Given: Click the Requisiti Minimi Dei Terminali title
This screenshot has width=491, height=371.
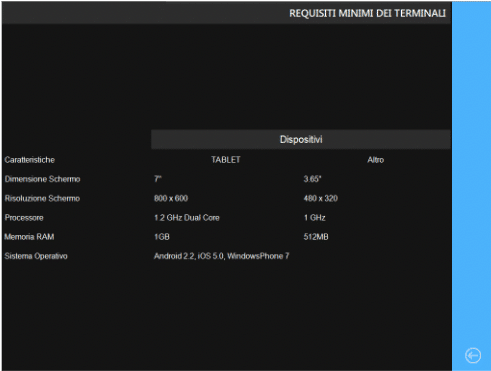Looking at the screenshot, I should pyautogui.click(x=367, y=13).
